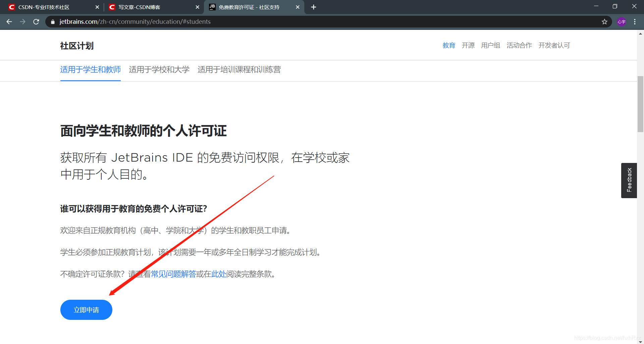Screen dimensions: 644x344
Task: Click the 谁可以获得用于教育的免费个人许可证? subheading
Action: coord(133,209)
